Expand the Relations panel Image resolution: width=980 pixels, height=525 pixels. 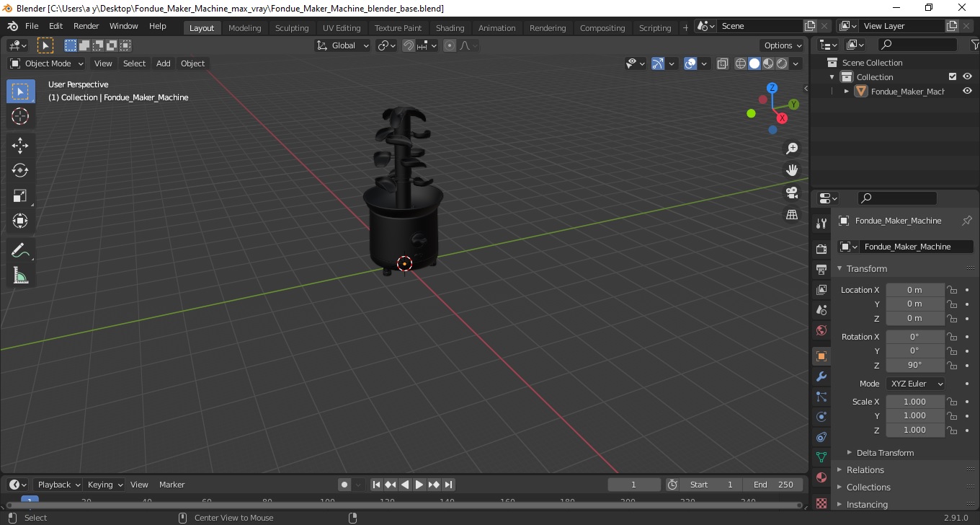tap(865, 469)
